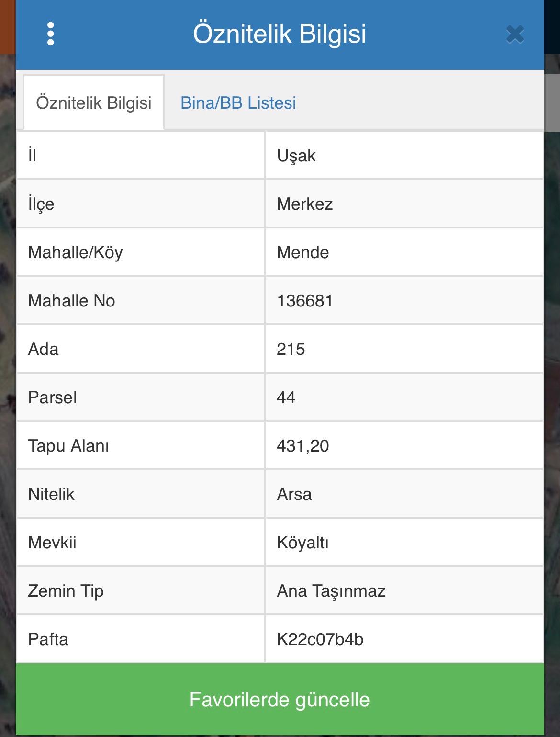This screenshot has width=560, height=737.
Task: Click the Zemin Tip row label
Action: pos(66,591)
